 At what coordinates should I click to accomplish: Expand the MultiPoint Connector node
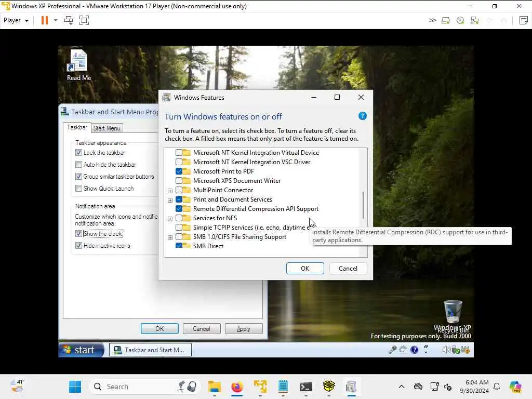tap(170, 191)
